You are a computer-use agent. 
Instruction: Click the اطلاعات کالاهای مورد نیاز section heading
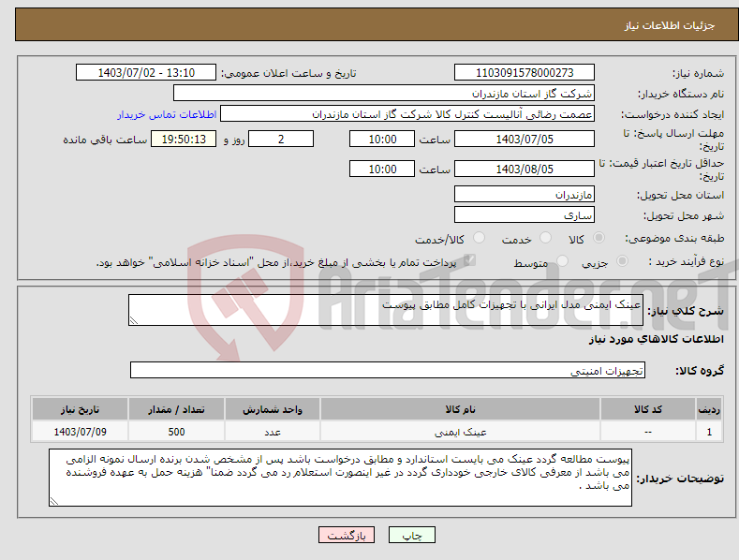pyautogui.click(x=656, y=339)
